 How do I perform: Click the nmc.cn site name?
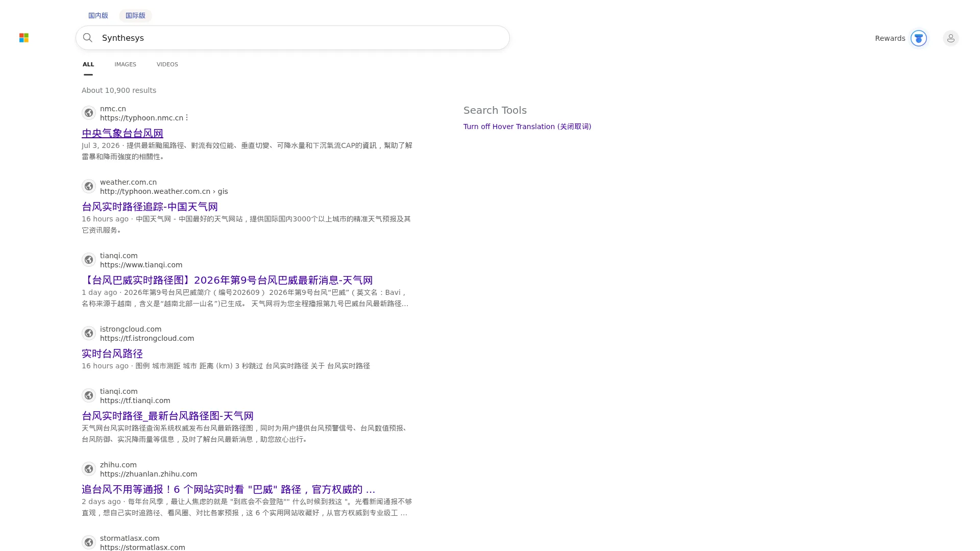[x=113, y=109]
